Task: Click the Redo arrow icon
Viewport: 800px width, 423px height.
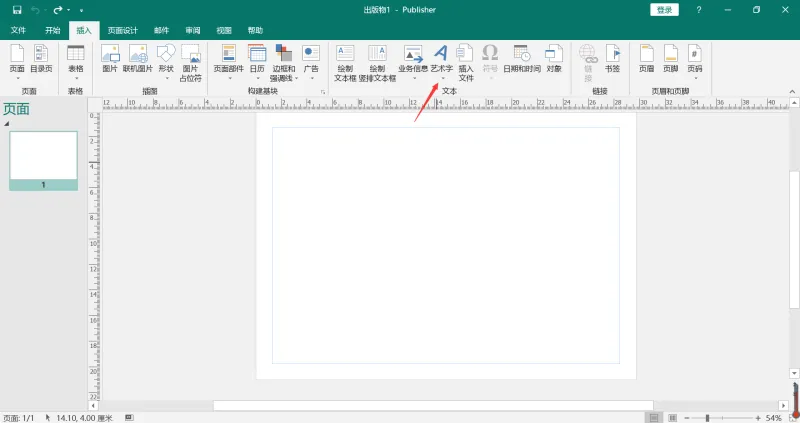Action: (58, 10)
